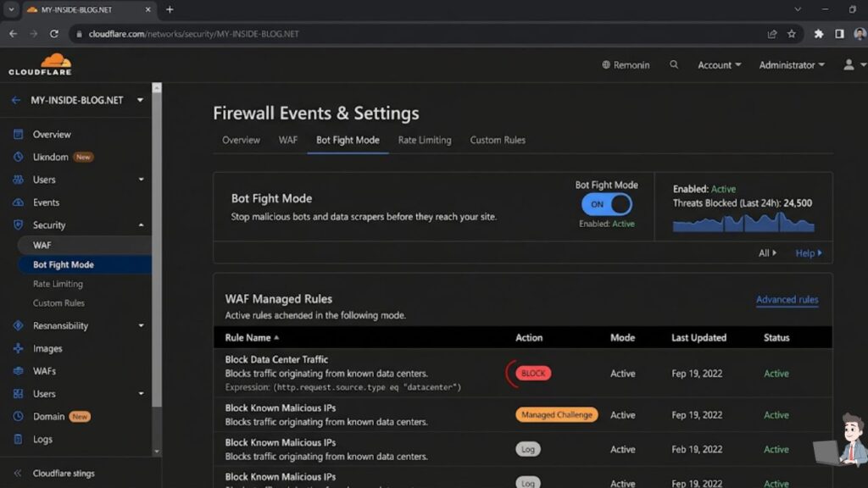Open Custom Rules in the sidebar
The height and width of the screenshot is (488, 868).
(x=58, y=302)
